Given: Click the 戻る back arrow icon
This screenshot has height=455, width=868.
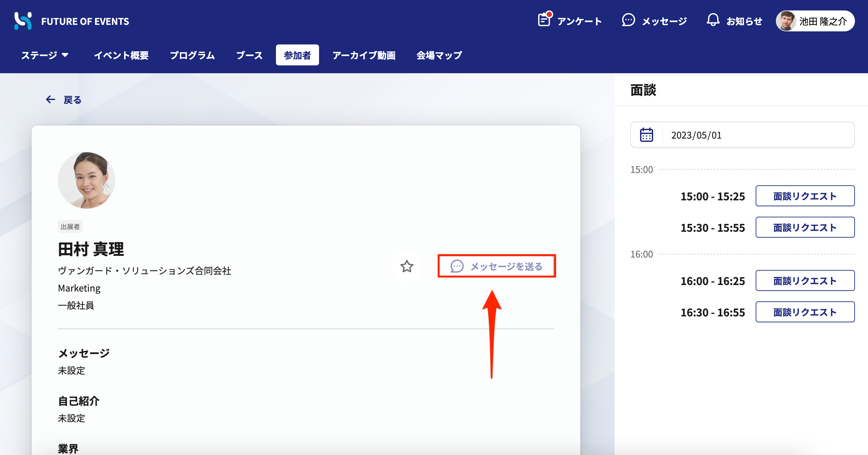Looking at the screenshot, I should coord(51,99).
